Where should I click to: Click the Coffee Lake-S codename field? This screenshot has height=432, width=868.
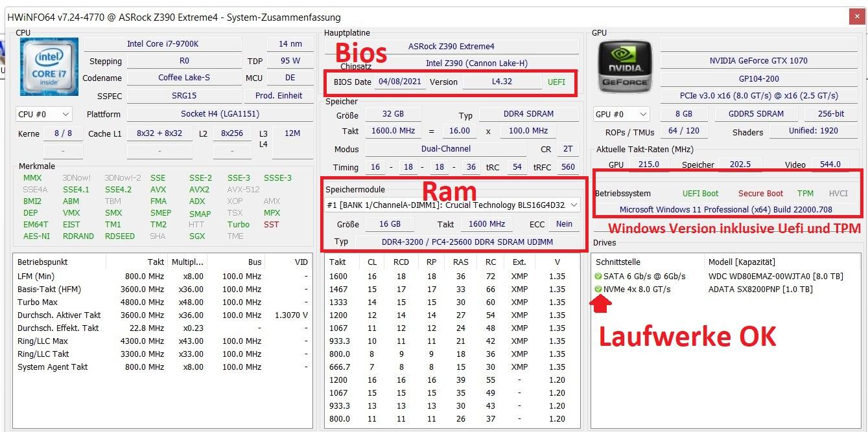[184, 78]
